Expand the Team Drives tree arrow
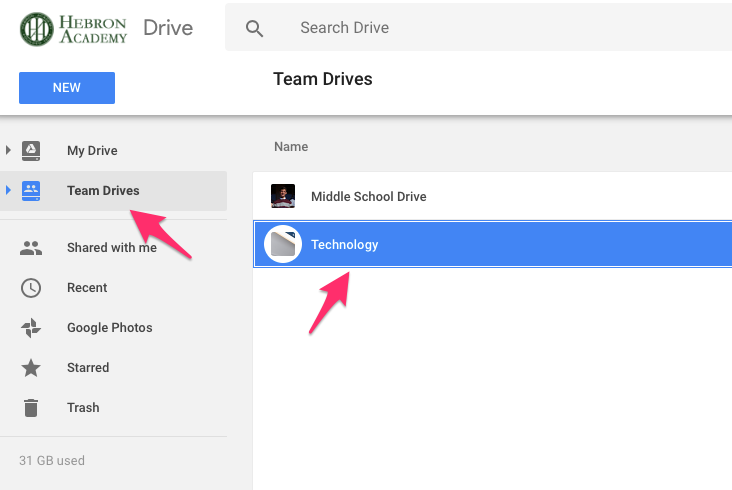 8,190
